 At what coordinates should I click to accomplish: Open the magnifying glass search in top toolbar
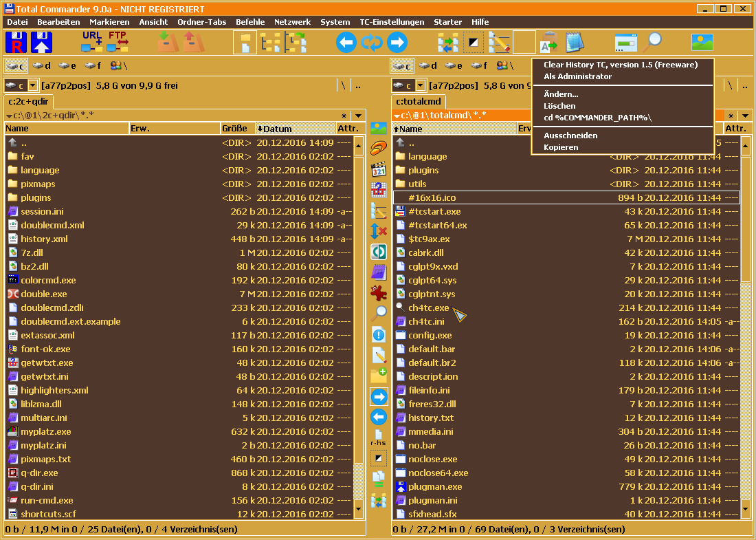(x=652, y=43)
